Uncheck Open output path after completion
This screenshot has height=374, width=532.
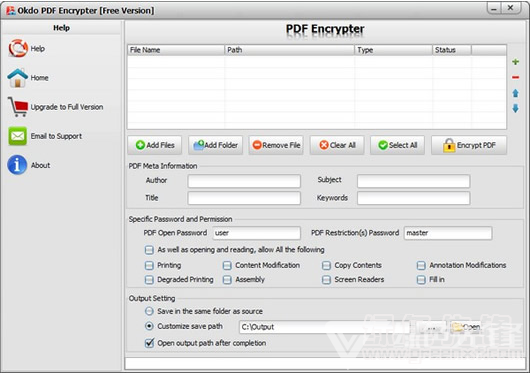coord(149,343)
